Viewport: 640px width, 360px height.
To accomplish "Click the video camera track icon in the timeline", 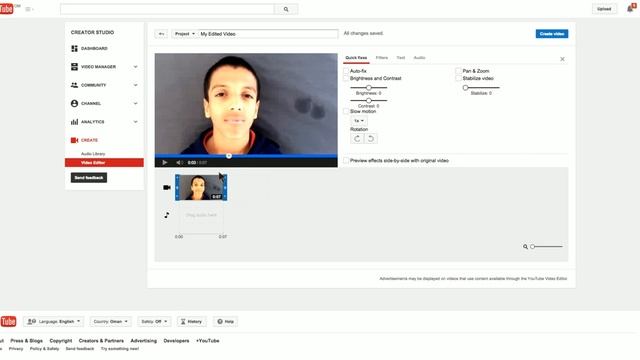I will pos(167,187).
